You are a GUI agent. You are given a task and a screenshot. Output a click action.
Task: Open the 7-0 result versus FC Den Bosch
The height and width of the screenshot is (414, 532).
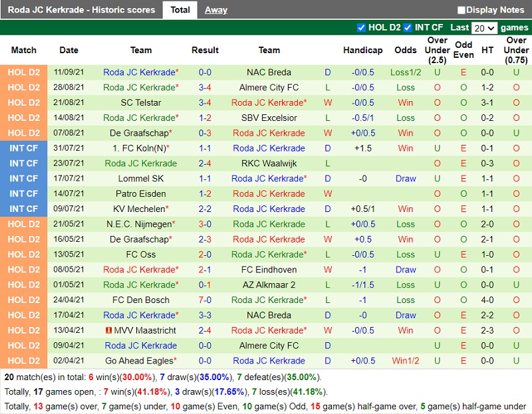pos(205,300)
